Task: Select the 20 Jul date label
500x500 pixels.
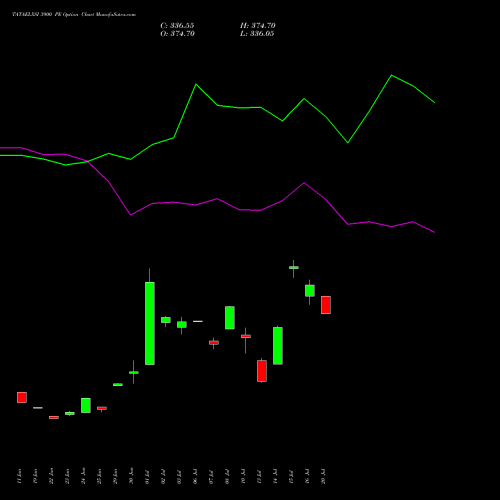Action: tap(323, 477)
